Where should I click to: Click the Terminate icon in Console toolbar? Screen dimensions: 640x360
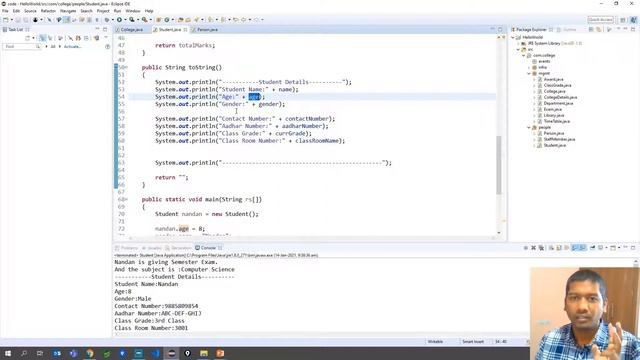click(x=526, y=248)
